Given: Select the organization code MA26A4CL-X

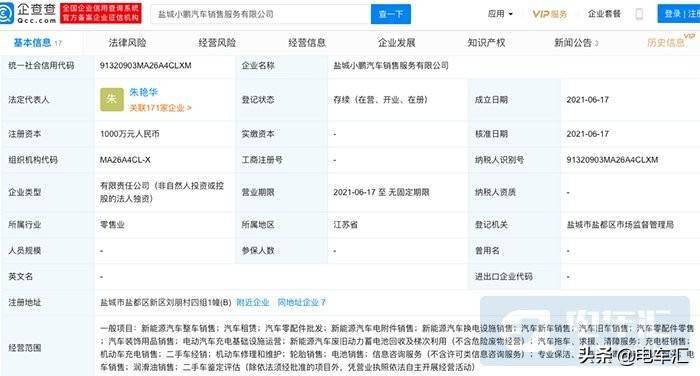Looking at the screenshot, I should click(x=125, y=160).
